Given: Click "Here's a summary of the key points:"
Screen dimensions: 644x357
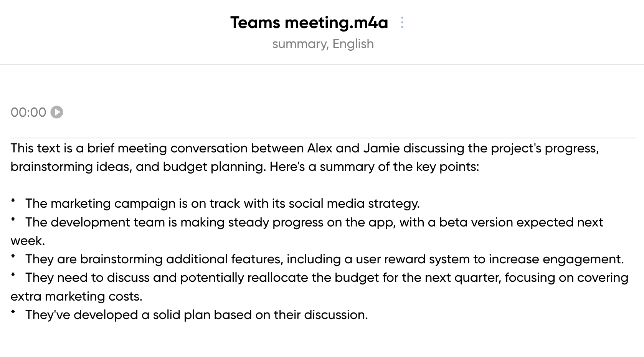Looking at the screenshot, I should [x=374, y=166].
